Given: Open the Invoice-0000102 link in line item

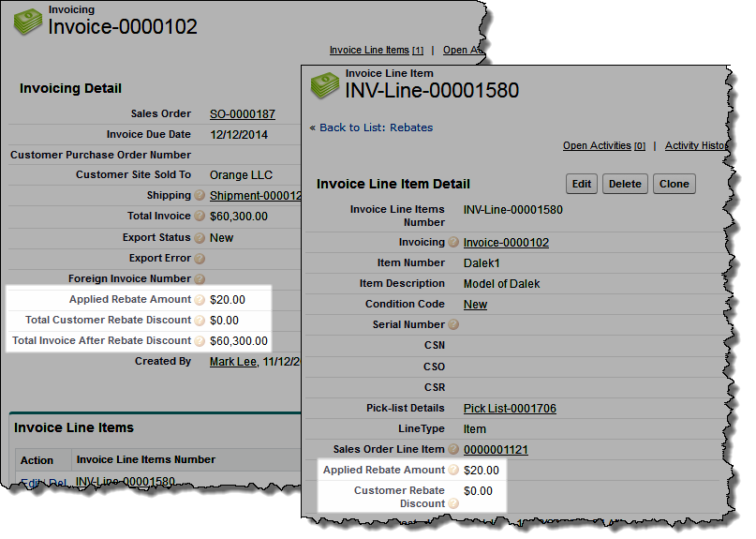Looking at the screenshot, I should (506, 243).
